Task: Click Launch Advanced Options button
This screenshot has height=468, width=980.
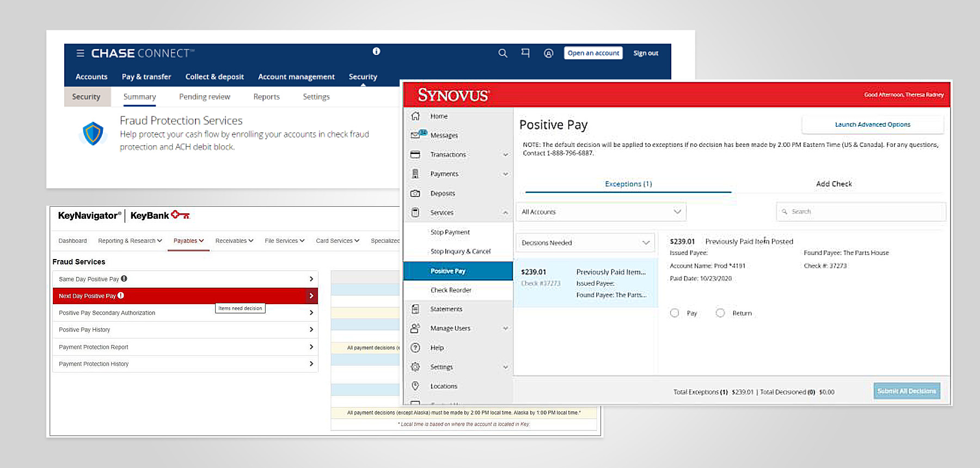Action: 873,125
